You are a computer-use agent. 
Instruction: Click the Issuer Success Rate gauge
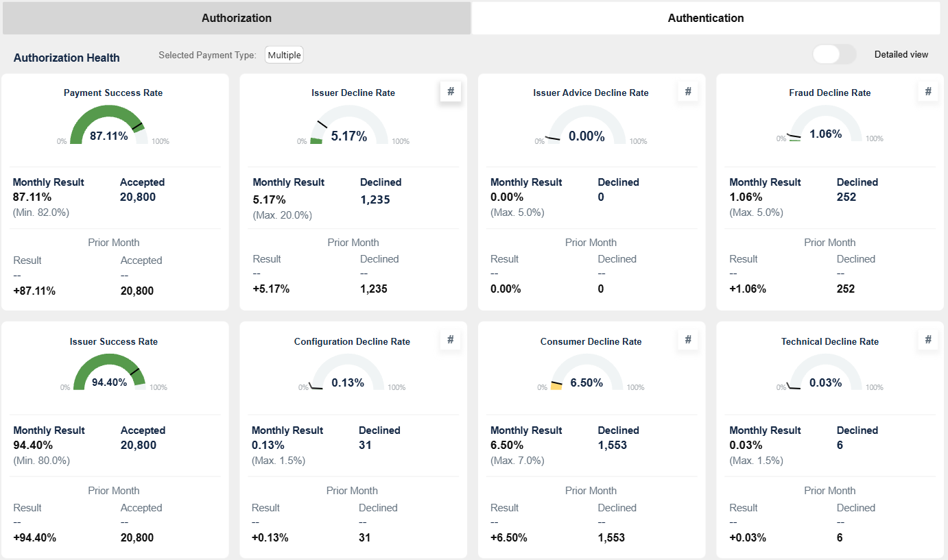(x=109, y=371)
